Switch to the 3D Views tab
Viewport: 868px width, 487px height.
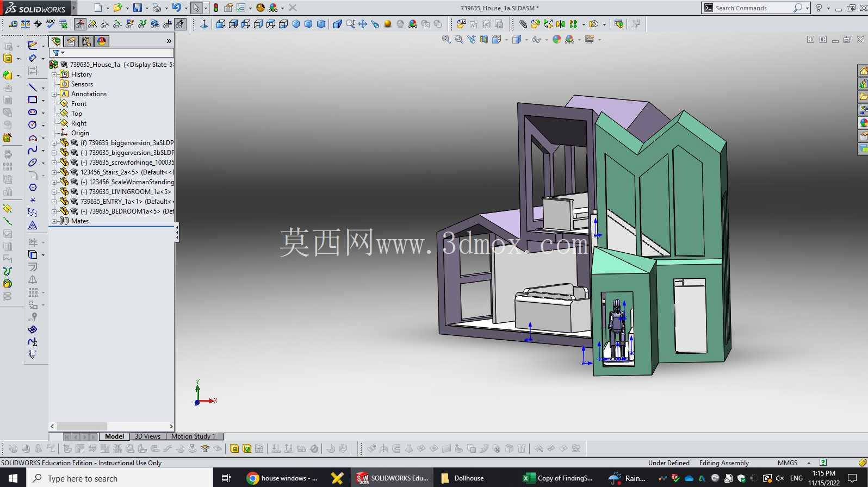147,436
